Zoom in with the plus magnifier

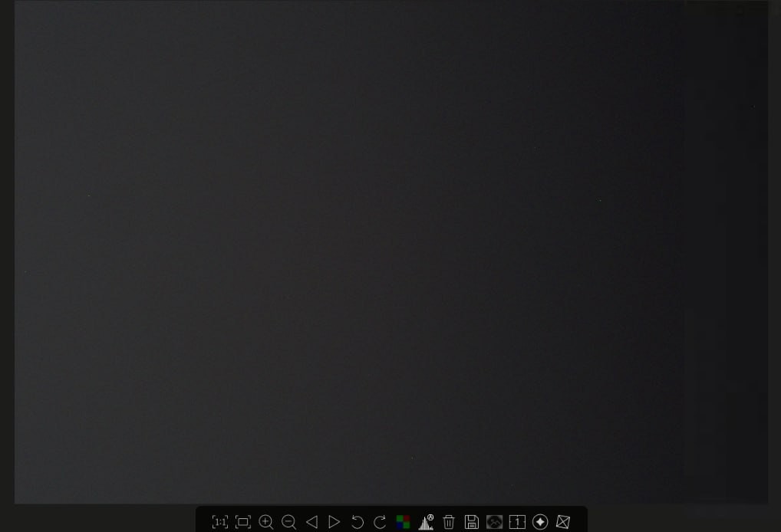tap(266, 521)
